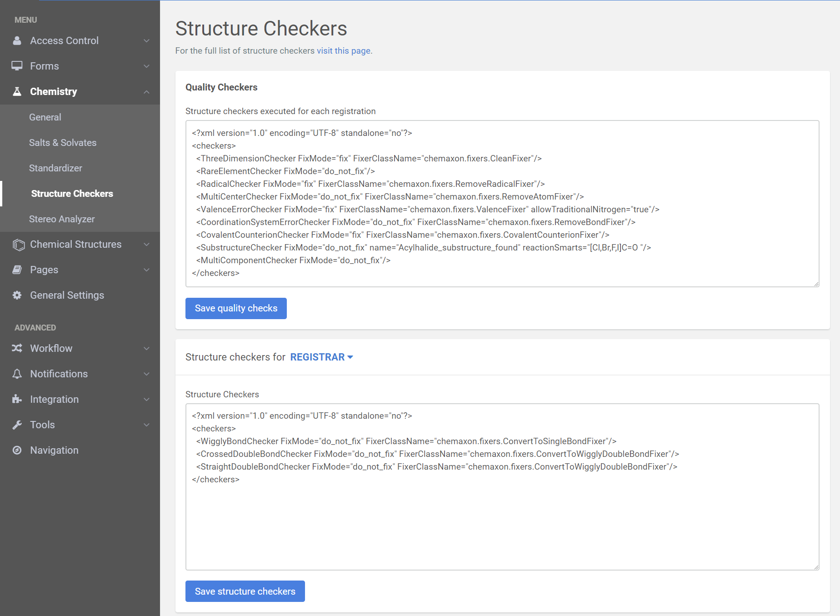Click Save quality checks button
The image size is (840, 616).
[x=236, y=308]
